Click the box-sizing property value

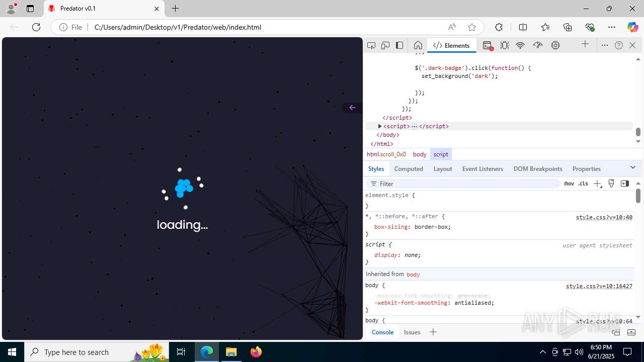tap(431, 227)
